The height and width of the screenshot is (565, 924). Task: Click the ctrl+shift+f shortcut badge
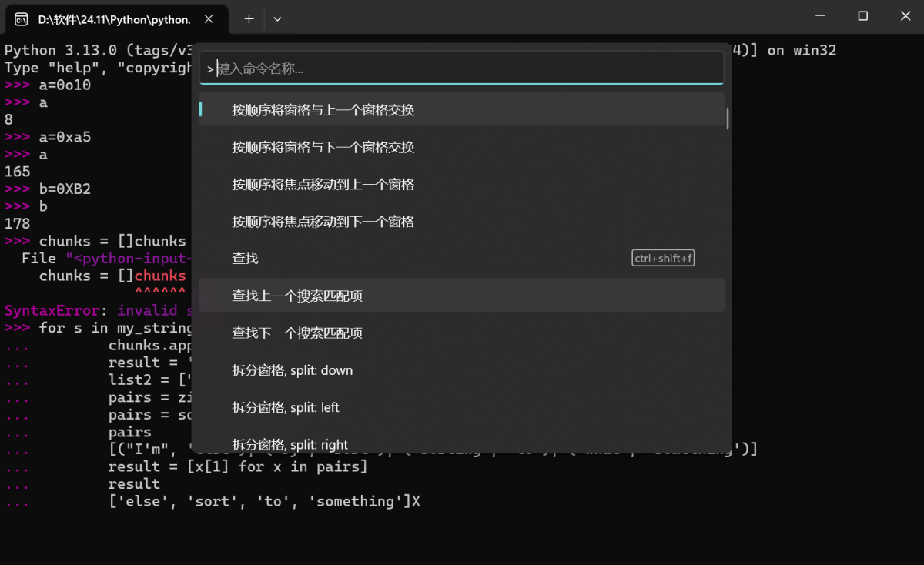tap(662, 258)
